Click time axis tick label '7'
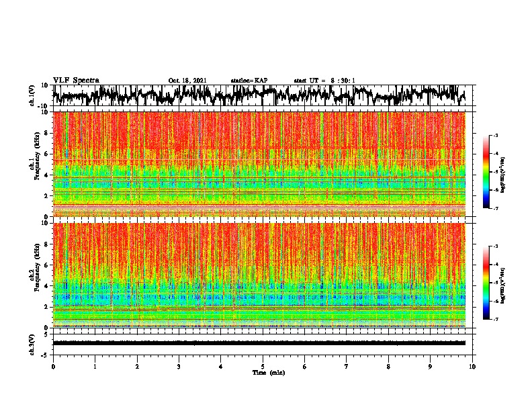The image size is (532, 411). point(347,367)
